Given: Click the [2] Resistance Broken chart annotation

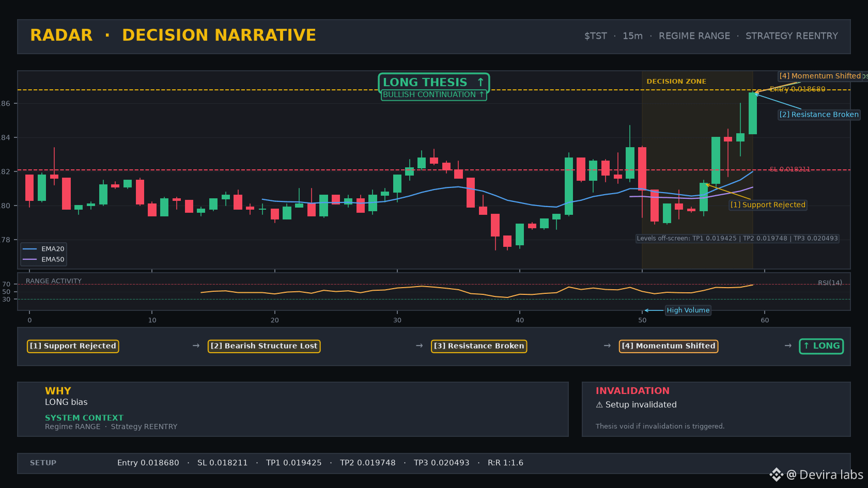Looking at the screenshot, I should point(819,115).
